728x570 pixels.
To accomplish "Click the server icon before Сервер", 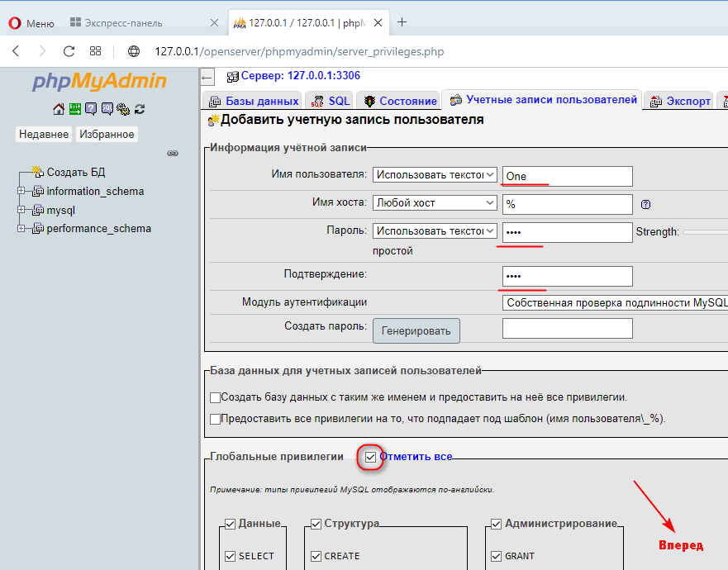I will coord(232,77).
